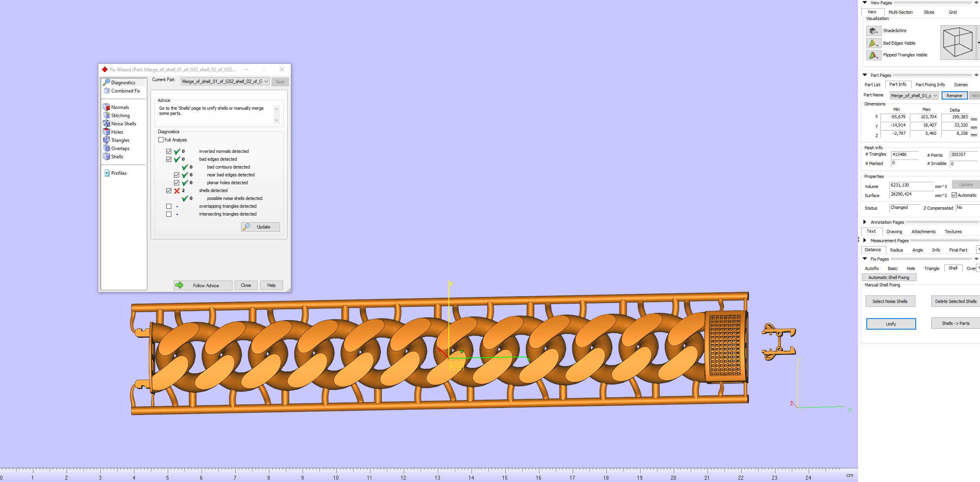Click the Bad Edges Visible icon

click(x=873, y=43)
